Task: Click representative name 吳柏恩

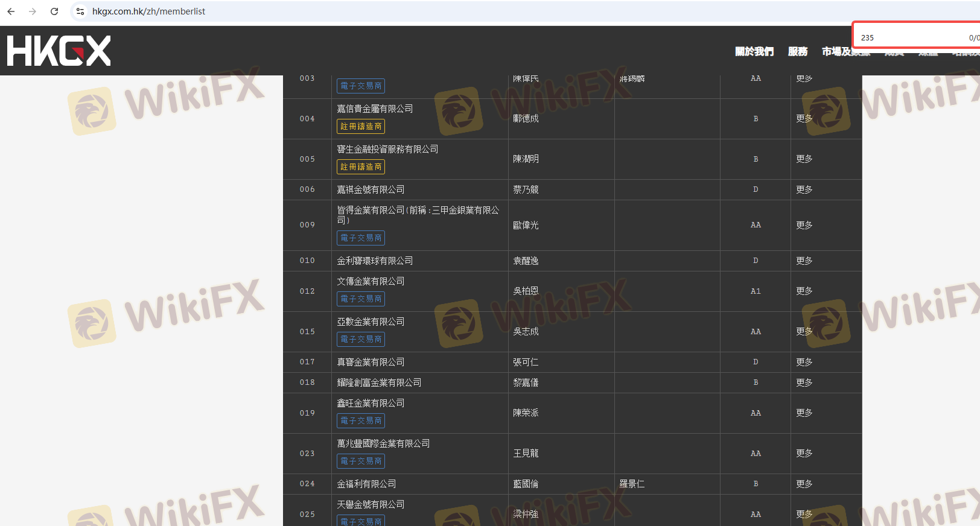Action: tap(526, 291)
